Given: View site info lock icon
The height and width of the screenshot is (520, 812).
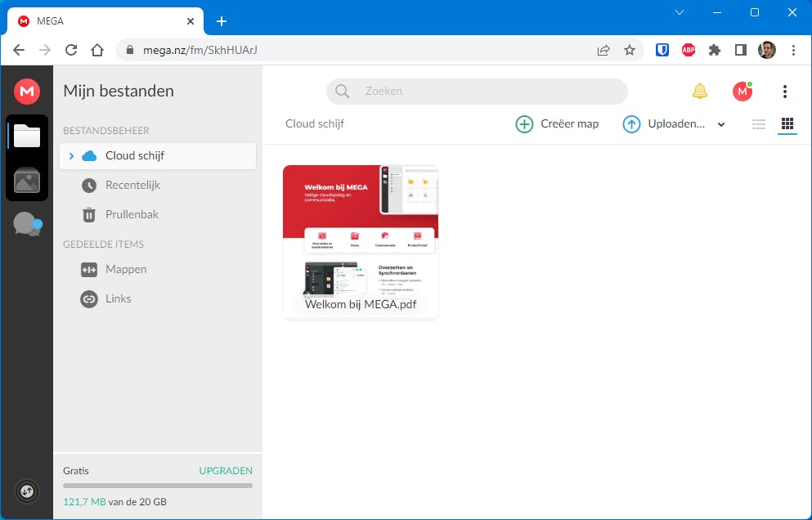Looking at the screenshot, I should point(130,50).
